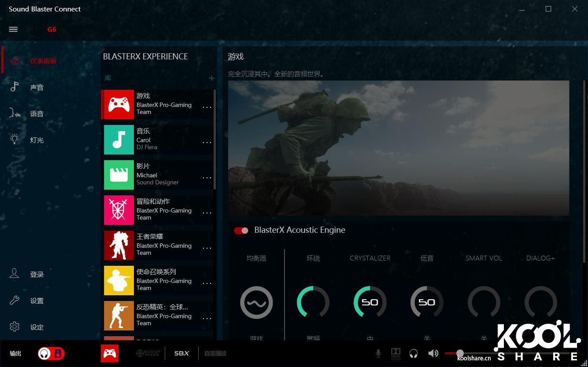Toggle BlasterX Acoustic Engine switch
This screenshot has width=588, height=367.
coord(241,231)
